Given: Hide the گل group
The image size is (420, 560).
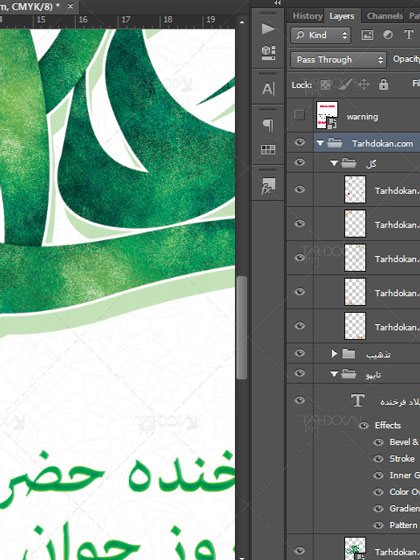Looking at the screenshot, I should 300,162.
